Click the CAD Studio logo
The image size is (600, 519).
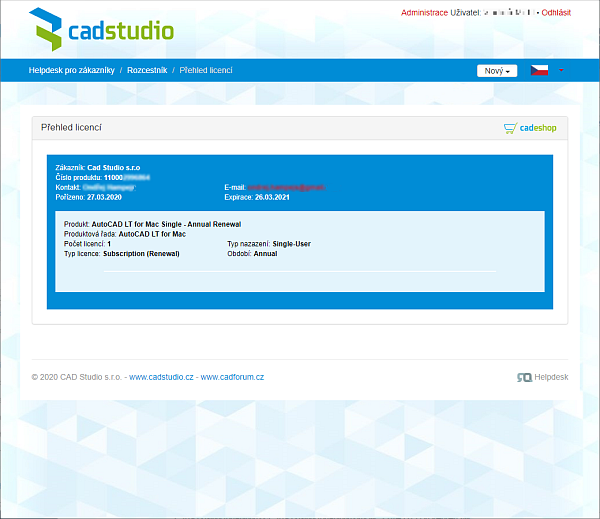coord(101,29)
